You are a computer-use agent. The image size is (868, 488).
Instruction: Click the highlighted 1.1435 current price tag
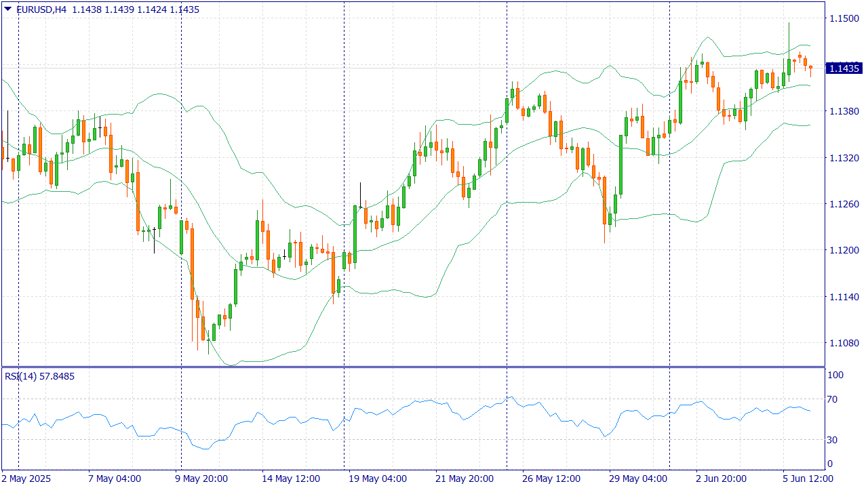pyautogui.click(x=844, y=68)
